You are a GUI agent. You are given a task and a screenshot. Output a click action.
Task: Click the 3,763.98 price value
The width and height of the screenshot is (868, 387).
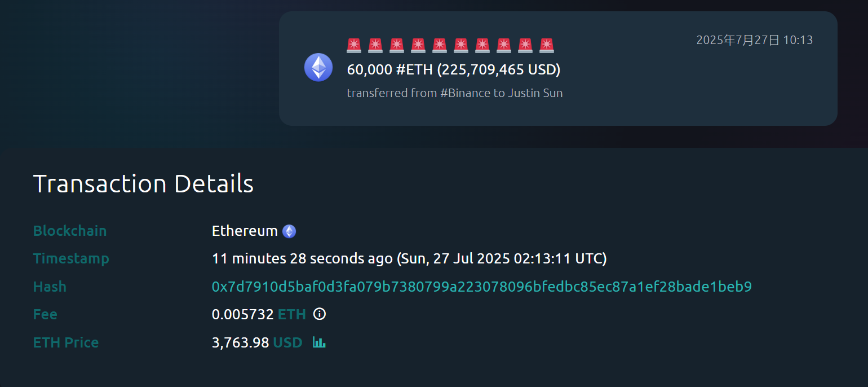coord(240,342)
